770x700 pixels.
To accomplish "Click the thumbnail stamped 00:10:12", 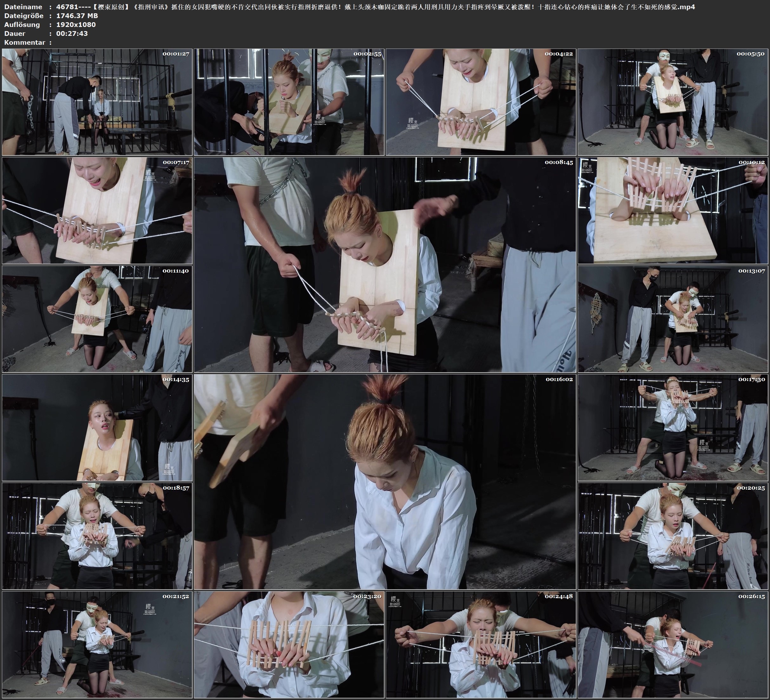I will click(x=673, y=210).
